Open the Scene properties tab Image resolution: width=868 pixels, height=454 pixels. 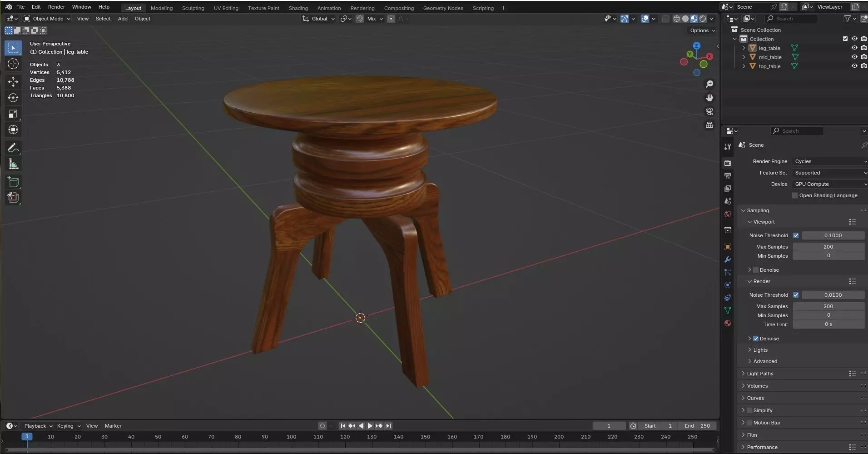[x=728, y=201]
